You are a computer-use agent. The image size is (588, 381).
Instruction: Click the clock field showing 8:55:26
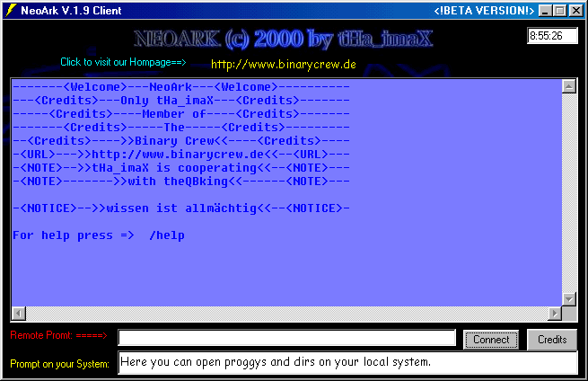click(x=552, y=36)
